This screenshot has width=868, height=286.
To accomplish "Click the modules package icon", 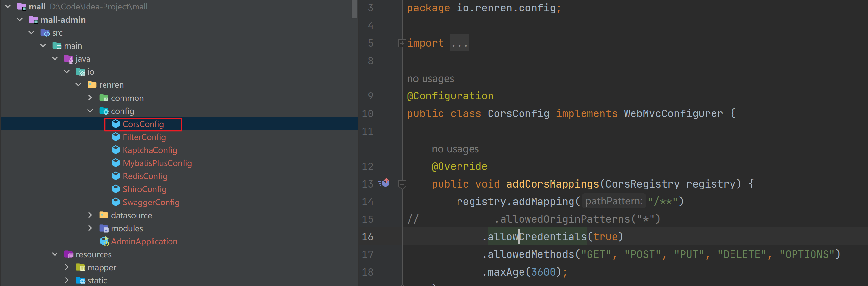I will pyautogui.click(x=104, y=229).
